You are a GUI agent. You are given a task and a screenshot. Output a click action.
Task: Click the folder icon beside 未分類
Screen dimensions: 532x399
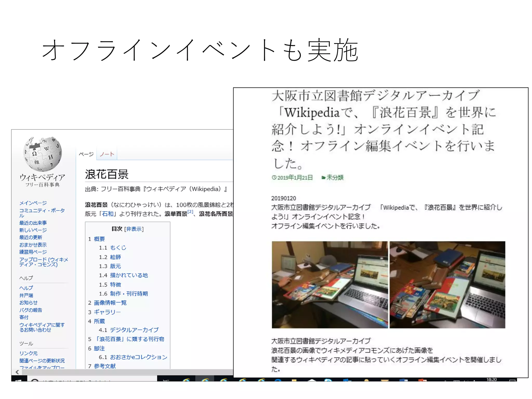[323, 178]
